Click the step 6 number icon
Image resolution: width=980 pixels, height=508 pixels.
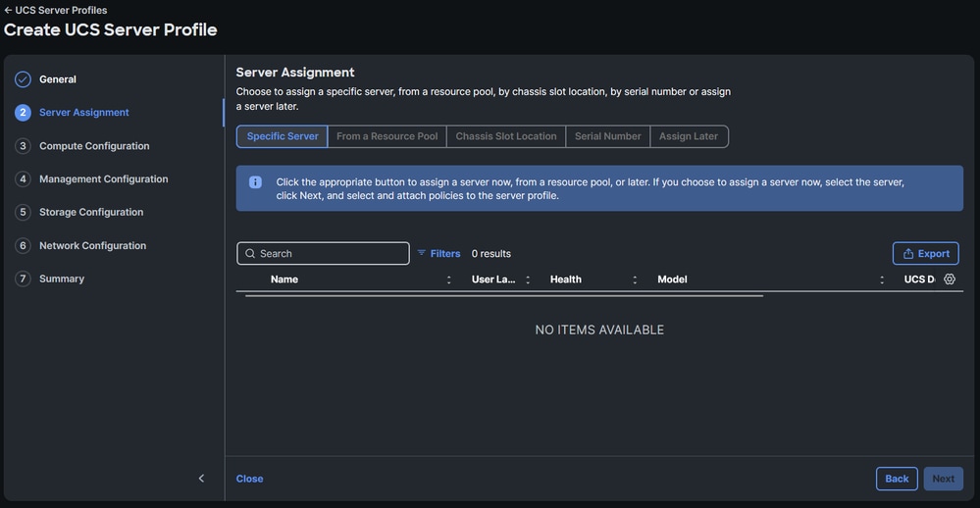pyautogui.click(x=23, y=245)
